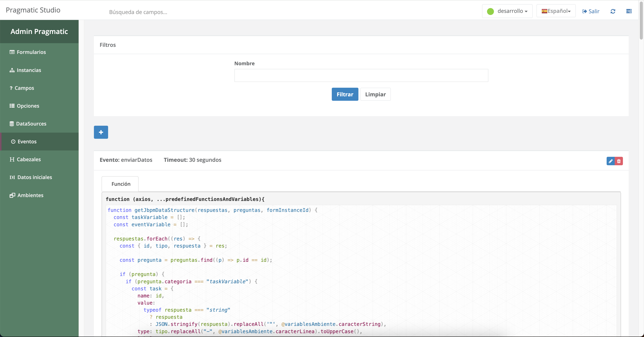
Task: Click the respuestas.forEach code line
Action: [157, 239]
